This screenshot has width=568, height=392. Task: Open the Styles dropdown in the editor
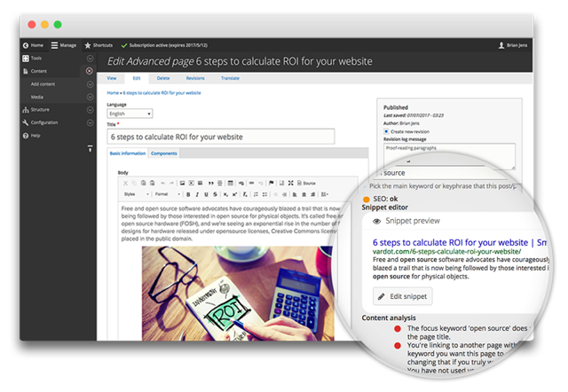tap(136, 194)
